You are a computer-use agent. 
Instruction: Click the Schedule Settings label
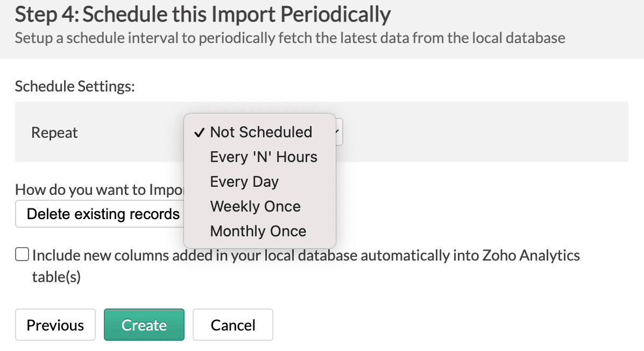coord(75,86)
